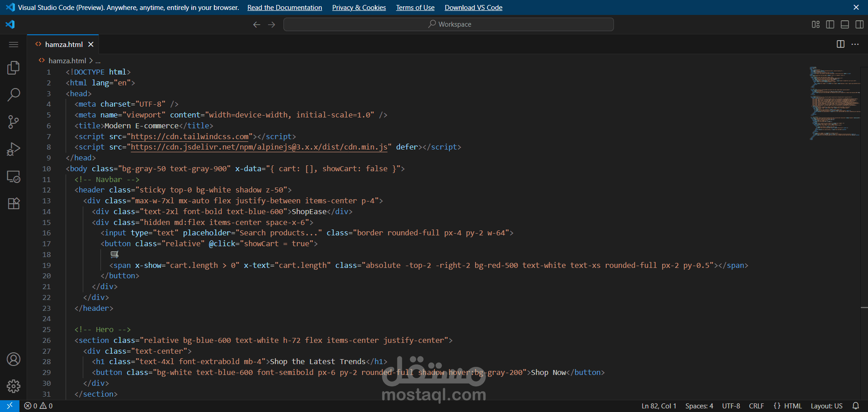
Task: Expand the breadcrumb ellipsis after hamza.html
Action: [98, 61]
